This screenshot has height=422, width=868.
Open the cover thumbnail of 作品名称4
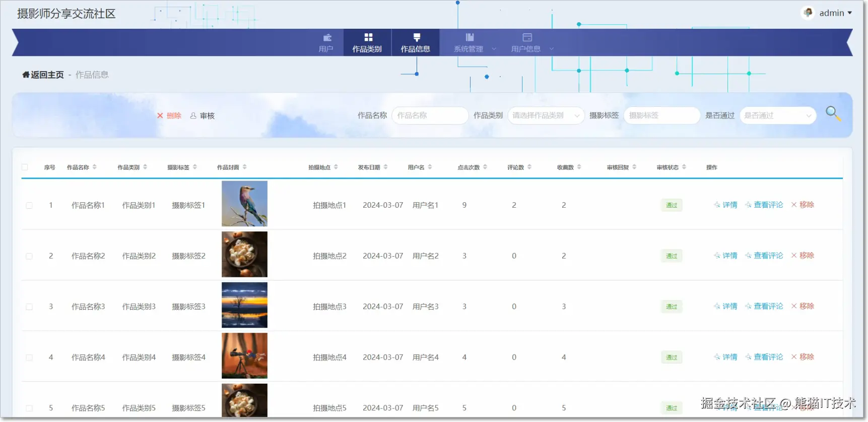pos(244,355)
